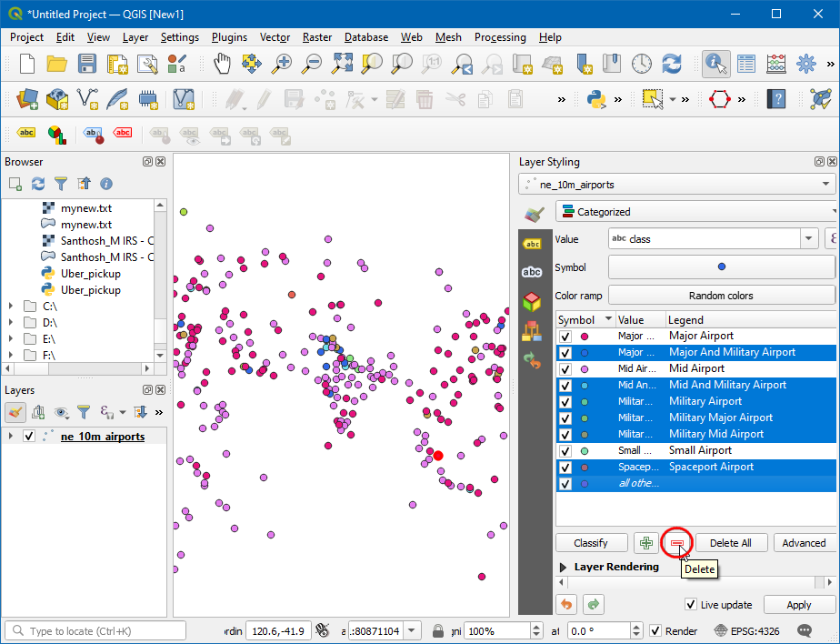Select the Pan Map tool
The width and height of the screenshot is (840, 644).
222,64
